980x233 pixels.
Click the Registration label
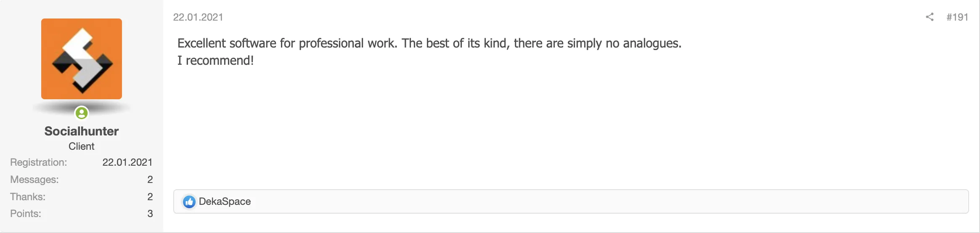pos(39,162)
